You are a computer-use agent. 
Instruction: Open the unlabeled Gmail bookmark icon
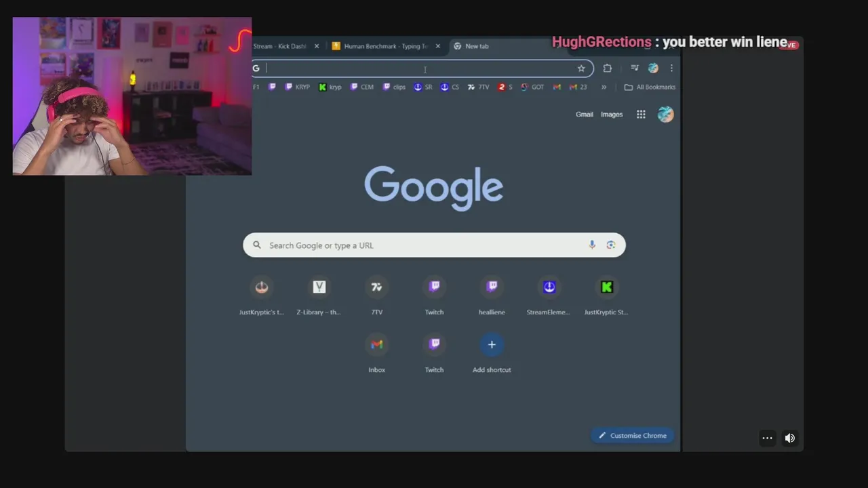(x=557, y=87)
